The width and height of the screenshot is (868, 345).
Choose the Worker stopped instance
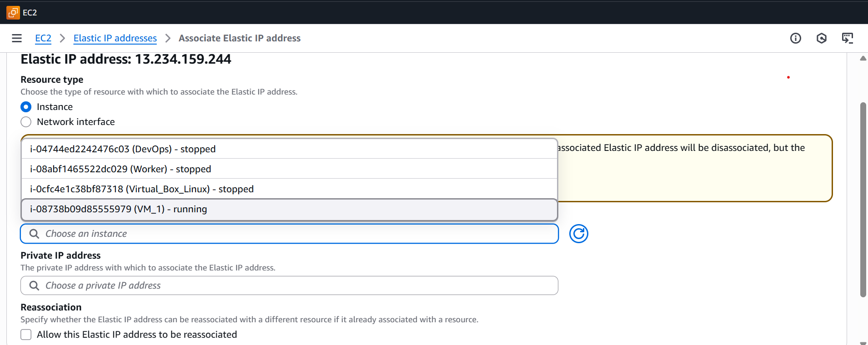click(290, 169)
